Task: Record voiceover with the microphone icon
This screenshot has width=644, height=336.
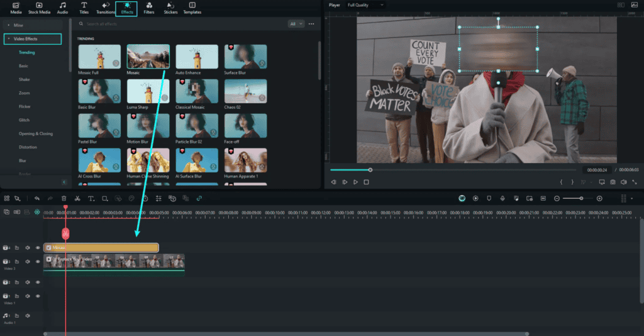Action: tap(502, 198)
